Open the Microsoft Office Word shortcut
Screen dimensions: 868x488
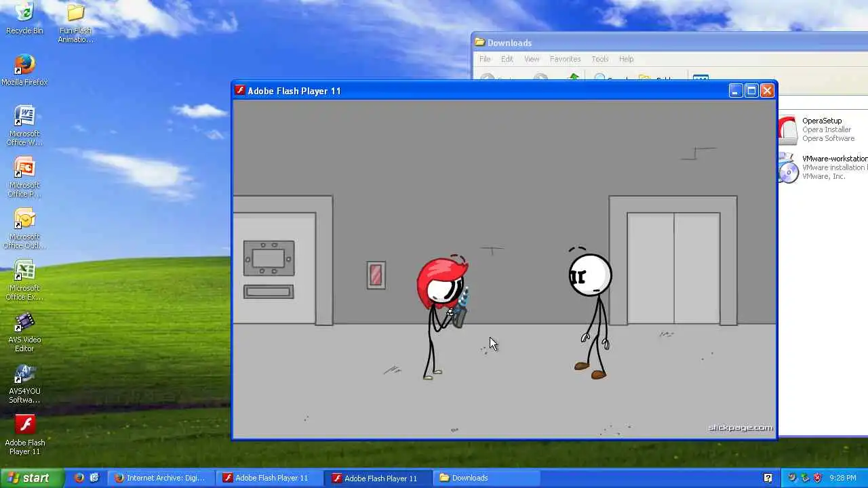(x=24, y=126)
